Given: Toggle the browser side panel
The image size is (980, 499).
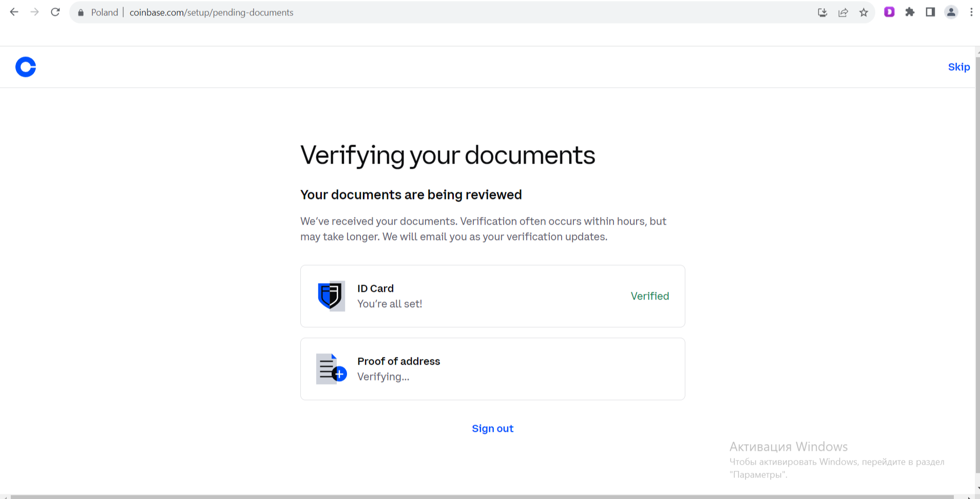Looking at the screenshot, I should (930, 12).
